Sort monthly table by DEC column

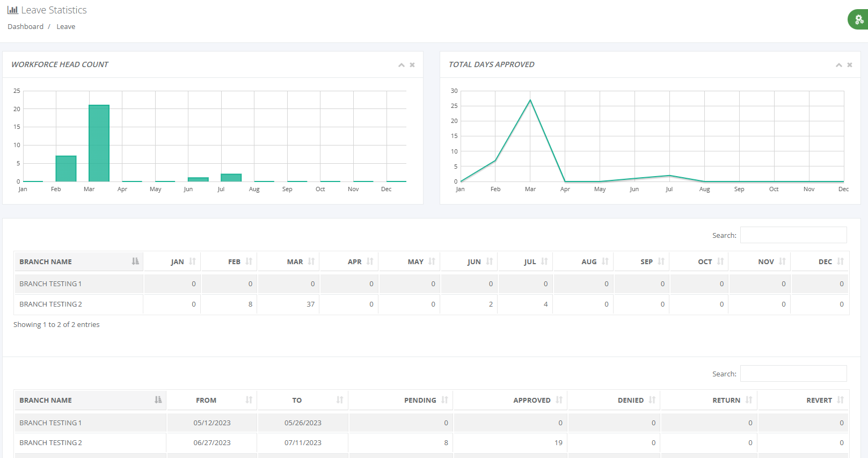coord(825,261)
